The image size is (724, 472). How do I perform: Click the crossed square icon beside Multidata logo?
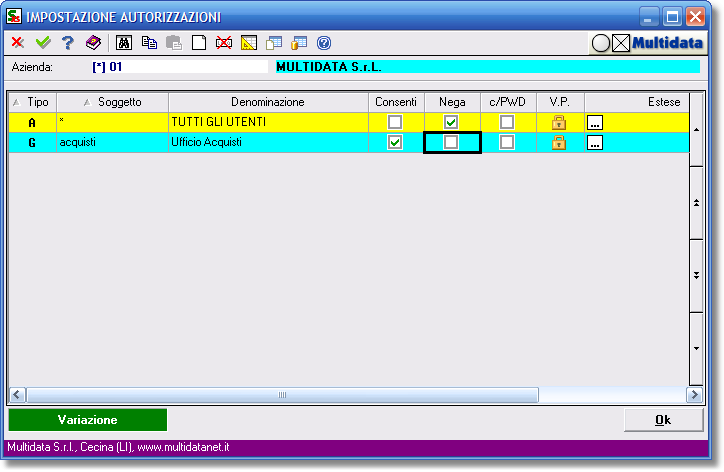tap(621, 43)
